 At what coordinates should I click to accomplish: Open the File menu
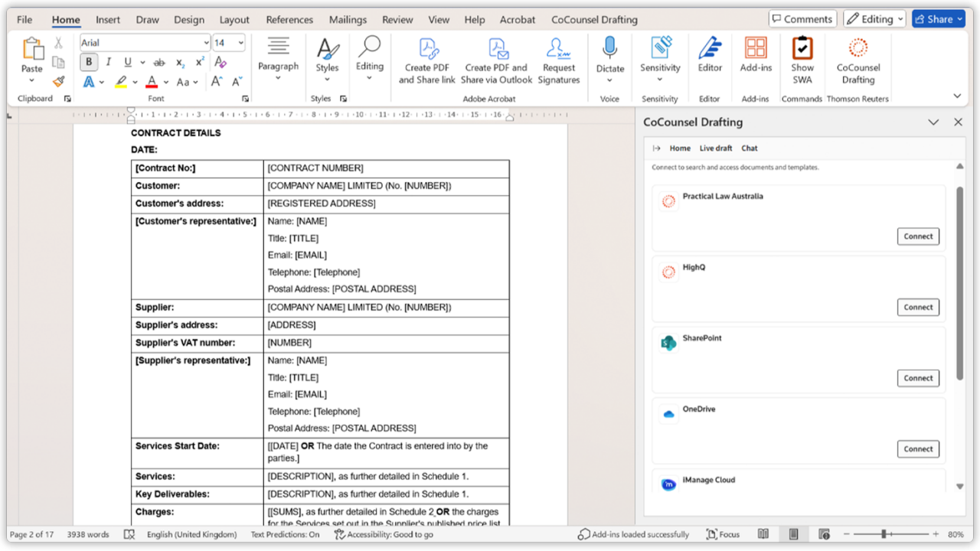[x=24, y=20]
